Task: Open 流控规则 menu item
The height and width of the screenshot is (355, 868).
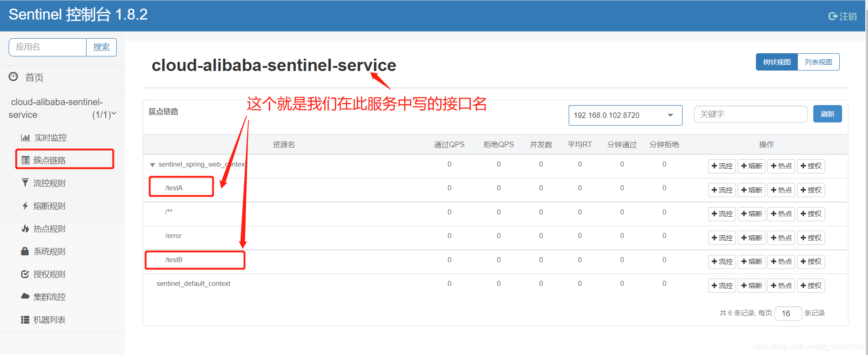Action: (x=49, y=183)
